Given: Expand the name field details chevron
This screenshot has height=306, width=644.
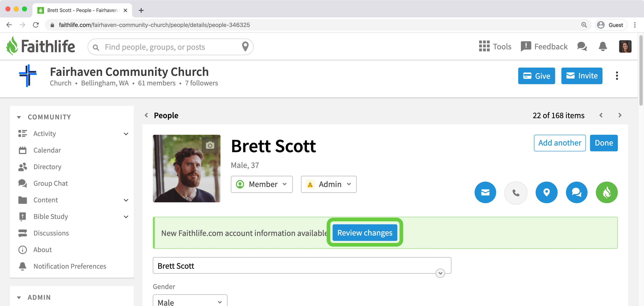Looking at the screenshot, I should (440, 273).
